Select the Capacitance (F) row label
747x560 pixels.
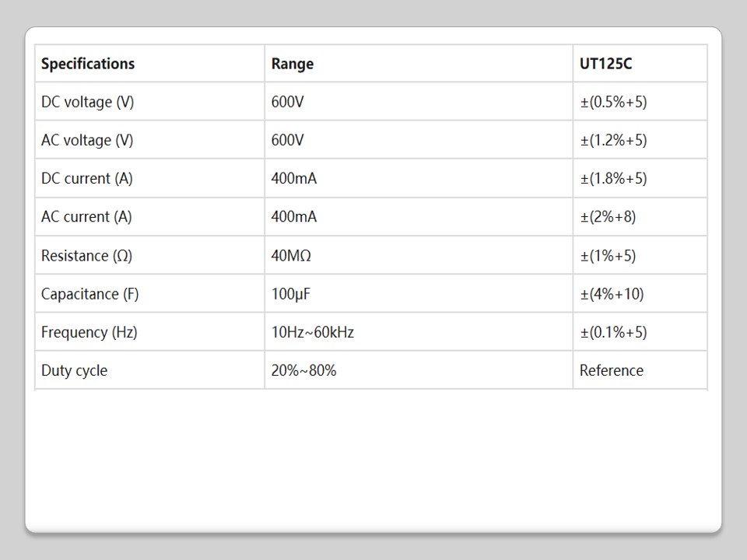click(x=89, y=294)
